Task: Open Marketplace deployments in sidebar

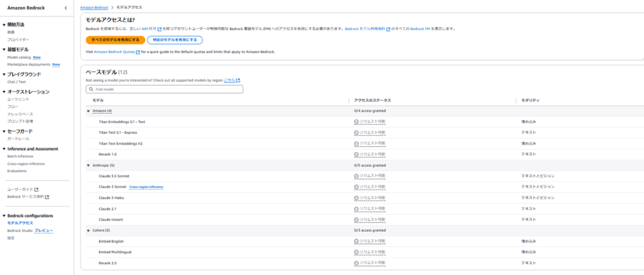Action: point(29,64)
